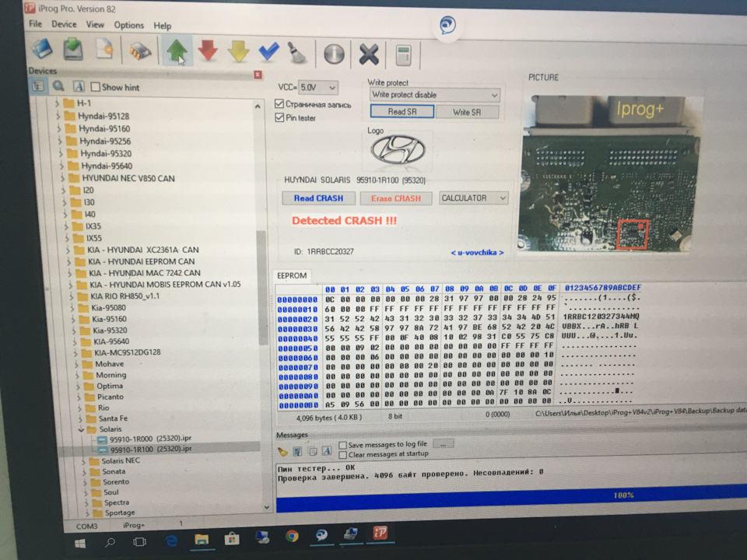Enable Save messages to log file

tap(342, 445)
